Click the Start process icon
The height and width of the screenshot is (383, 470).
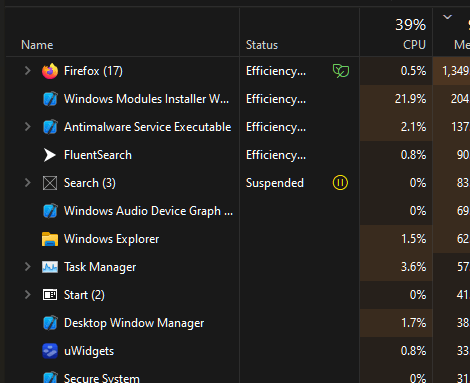point(50,295)
